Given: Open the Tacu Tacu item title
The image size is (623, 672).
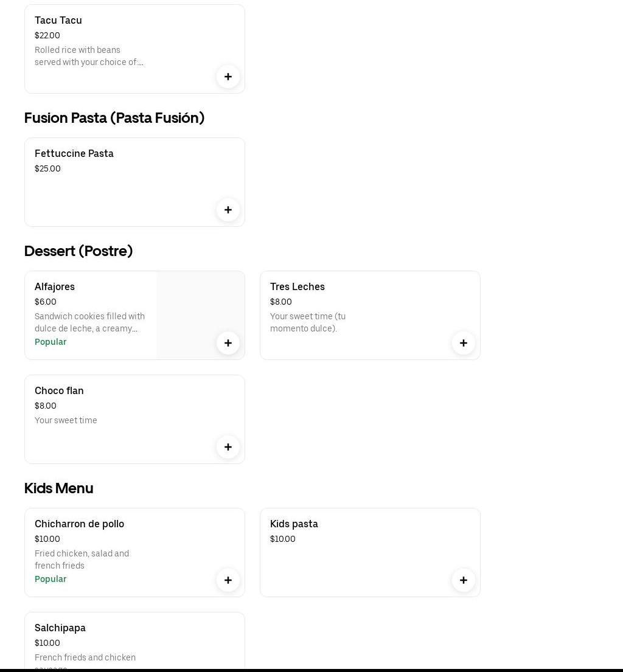Looking at the screenshot, I should [58, 20].
